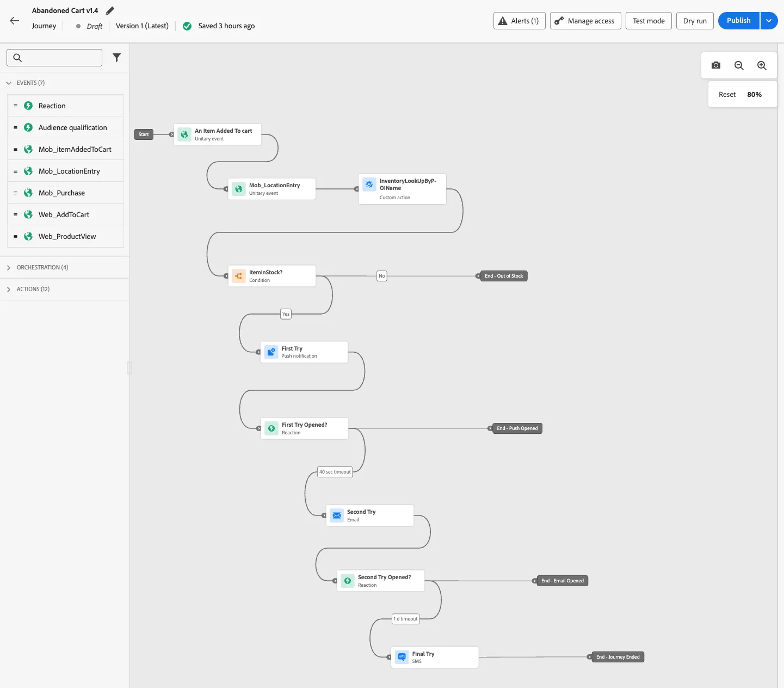The height and width of the screenshot is (688, 784).
Task: Click the 1 d timeout path label
Action: coord(406,619)
